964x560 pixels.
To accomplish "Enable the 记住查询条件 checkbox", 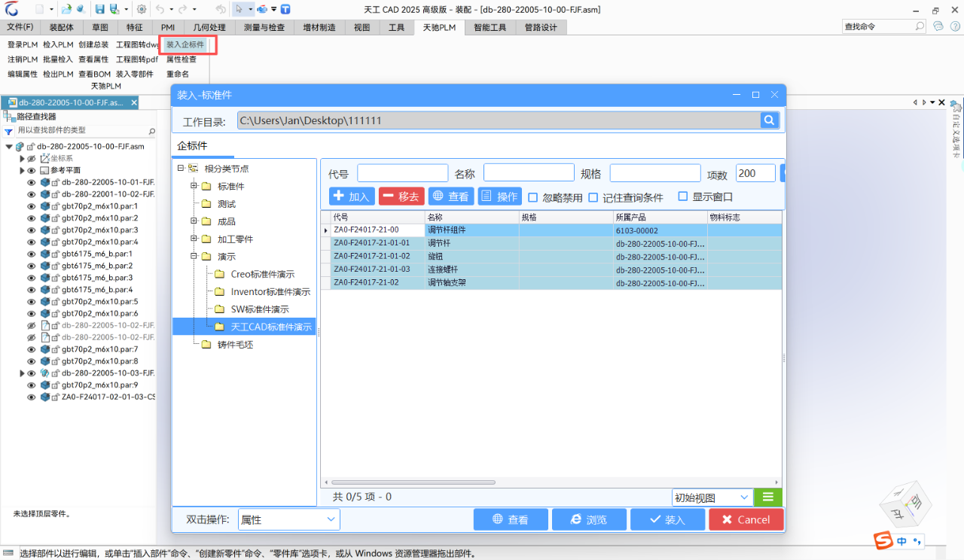I will [593, 197].
